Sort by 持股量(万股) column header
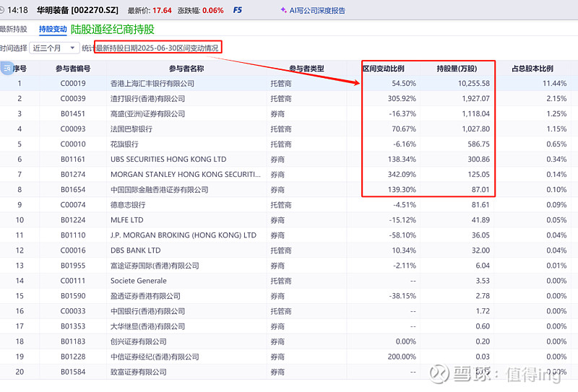Viewport: 578px width, 392px height. [457, 69]
